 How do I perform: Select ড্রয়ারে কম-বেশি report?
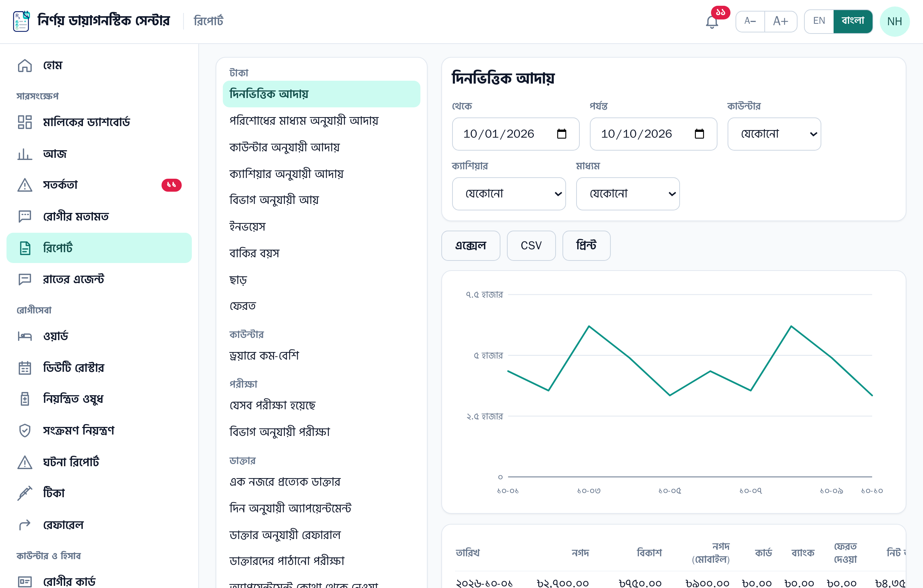click(x=321, y=356)
